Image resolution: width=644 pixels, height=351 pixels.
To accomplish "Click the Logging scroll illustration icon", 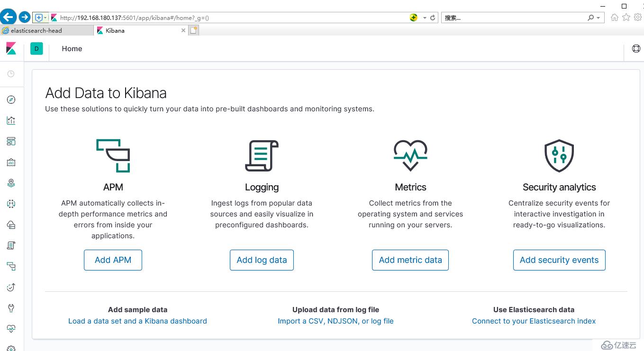I will tap(262, 155).
